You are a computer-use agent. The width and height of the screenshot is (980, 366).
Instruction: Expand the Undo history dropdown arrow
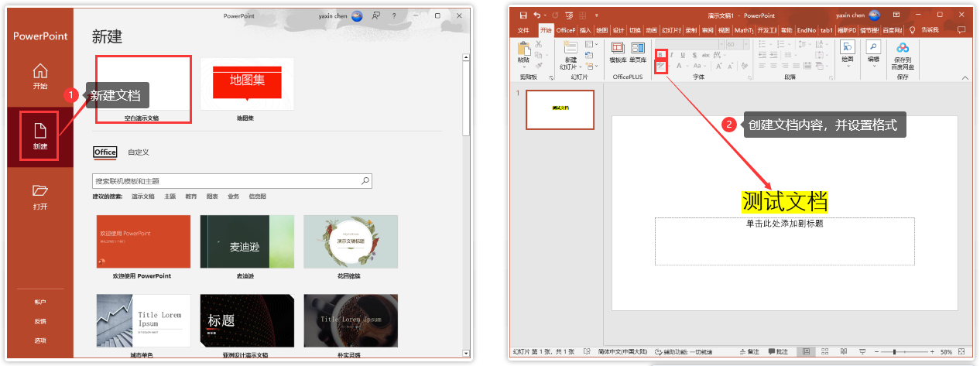coord(545,15)
